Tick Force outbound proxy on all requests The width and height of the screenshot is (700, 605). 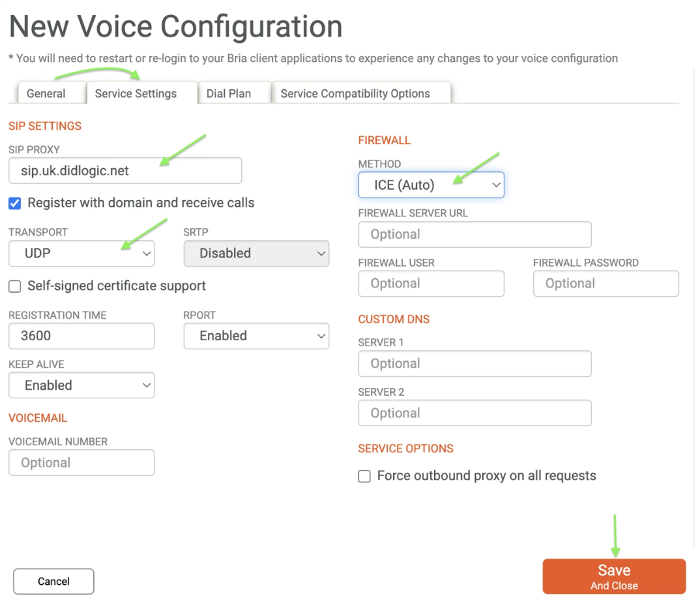tap(364, 476)
